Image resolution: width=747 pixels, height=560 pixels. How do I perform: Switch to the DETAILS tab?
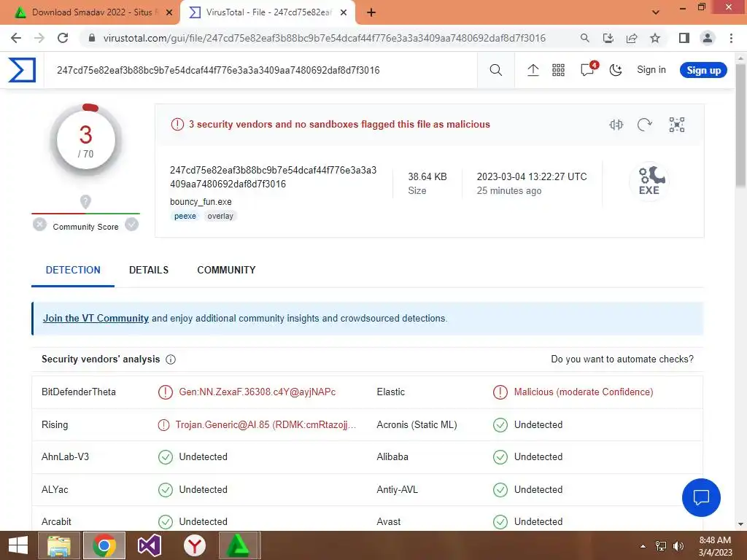[149, 270]
